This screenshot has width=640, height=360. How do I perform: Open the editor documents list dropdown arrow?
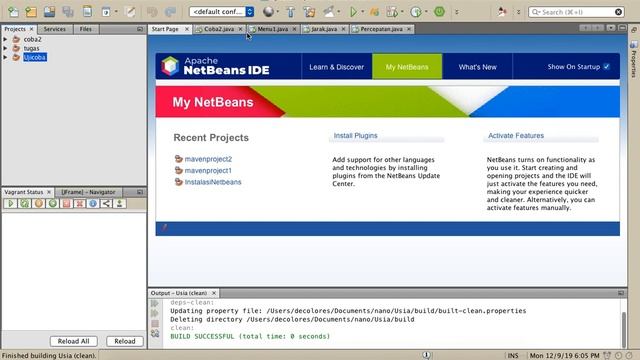(611, 28)
